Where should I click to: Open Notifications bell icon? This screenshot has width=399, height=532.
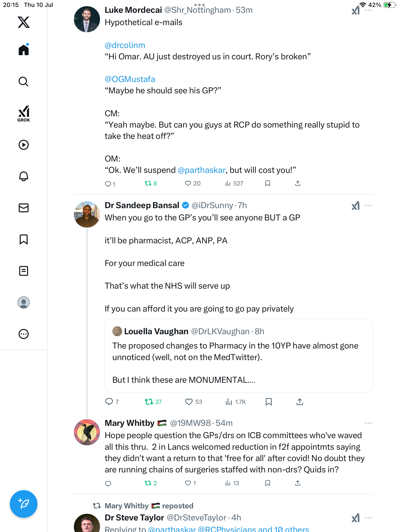(x=24, y=176)
